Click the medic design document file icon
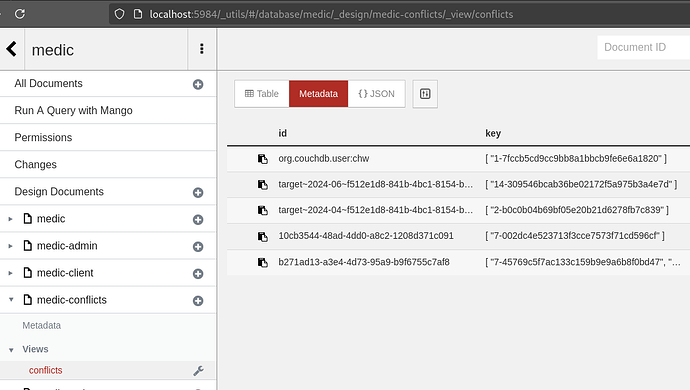Image resolution: width=690 pixels, height=390 pixels. click(x=28, y=219)
